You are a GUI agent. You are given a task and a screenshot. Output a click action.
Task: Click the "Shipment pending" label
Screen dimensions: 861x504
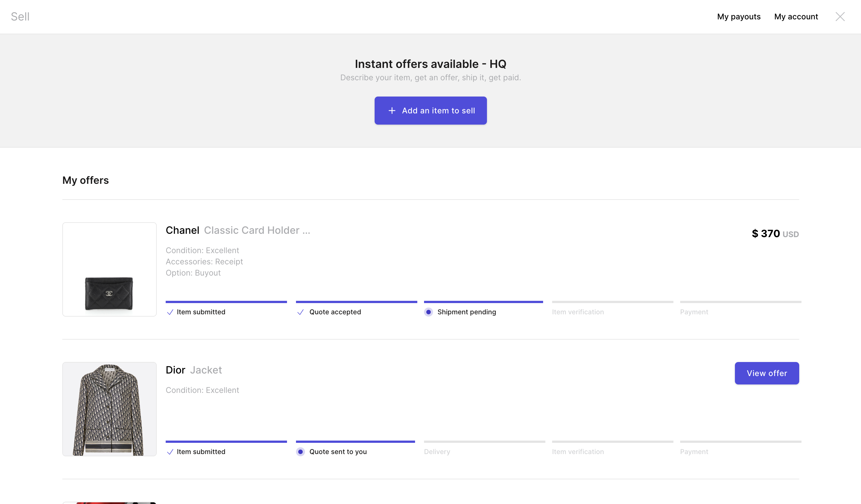tap(467, 312)
